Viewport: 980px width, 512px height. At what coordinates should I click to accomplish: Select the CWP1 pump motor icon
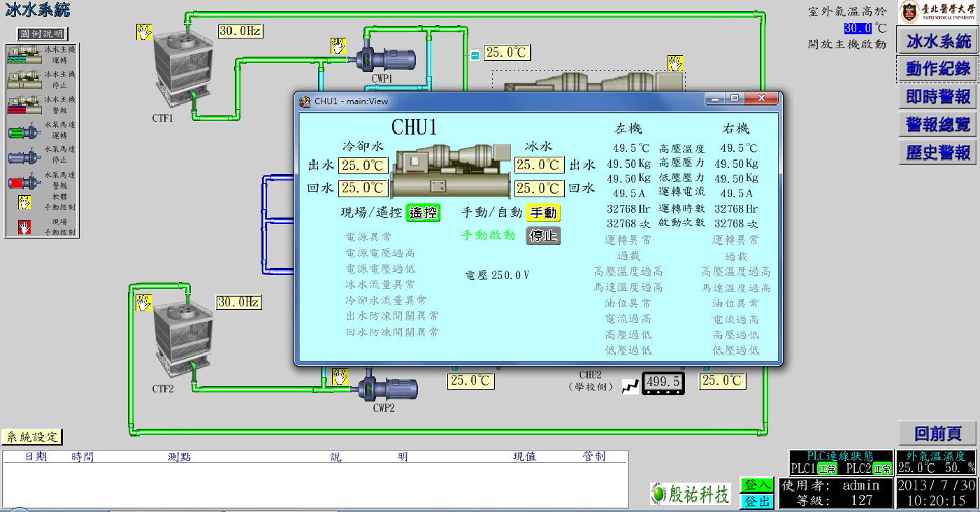point(384,57)
